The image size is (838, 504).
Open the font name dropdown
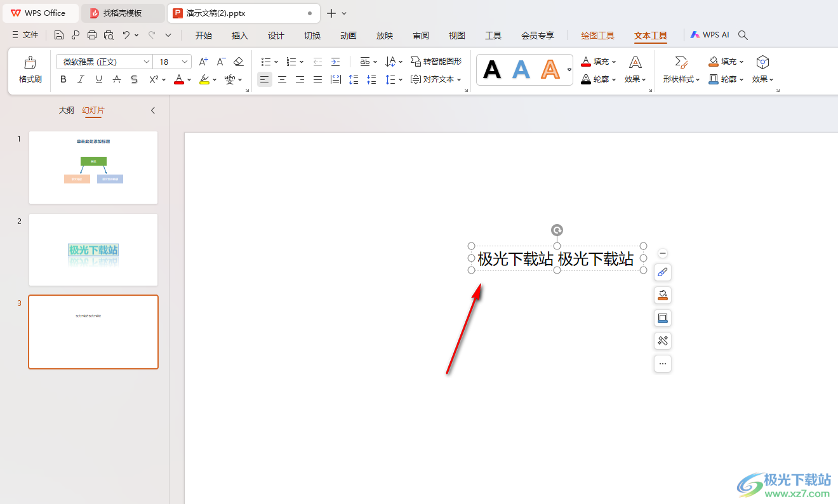click(x=147, y=62)
